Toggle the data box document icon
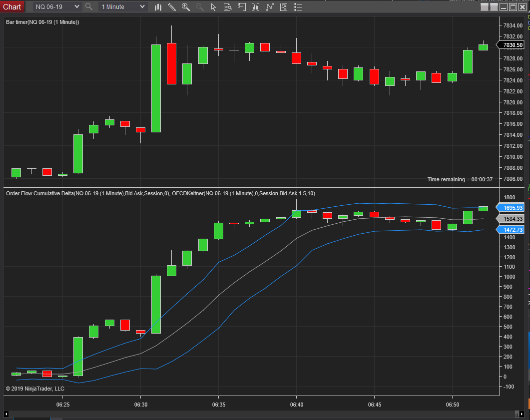 point(227,7)
